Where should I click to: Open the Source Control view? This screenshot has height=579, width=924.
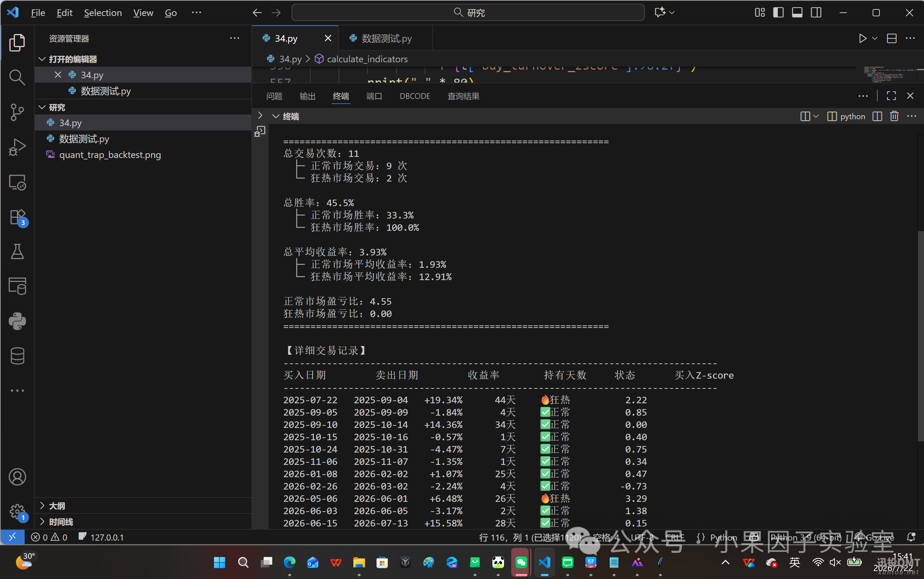[17, 112]
